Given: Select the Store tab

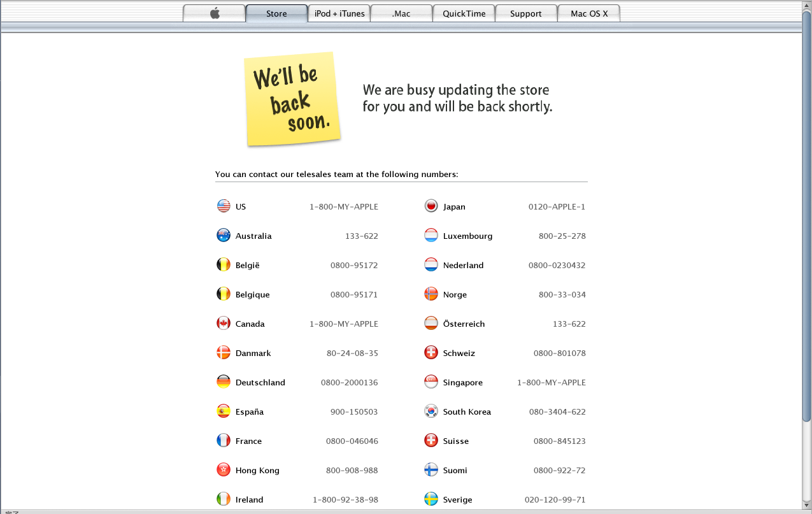Looking at the screenshot, I should click(276, 13).
